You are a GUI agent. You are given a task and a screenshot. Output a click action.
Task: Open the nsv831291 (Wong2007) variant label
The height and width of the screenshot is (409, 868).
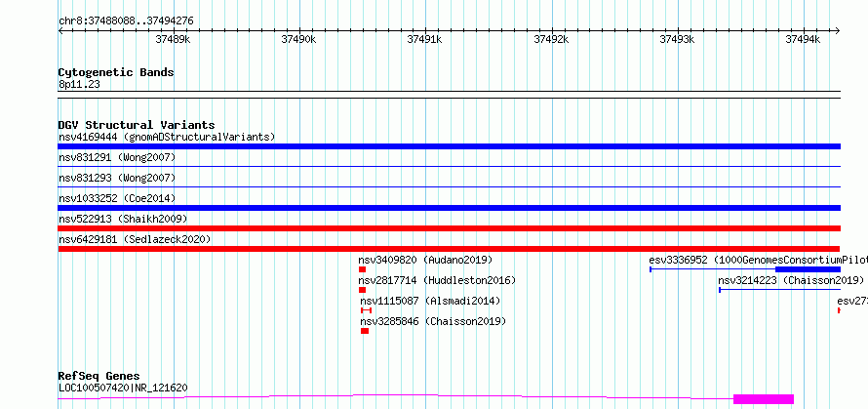pos(117,158)
